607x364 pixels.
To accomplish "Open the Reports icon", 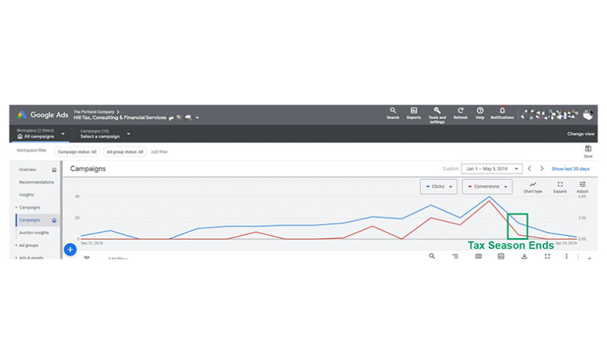I will 414,112.
